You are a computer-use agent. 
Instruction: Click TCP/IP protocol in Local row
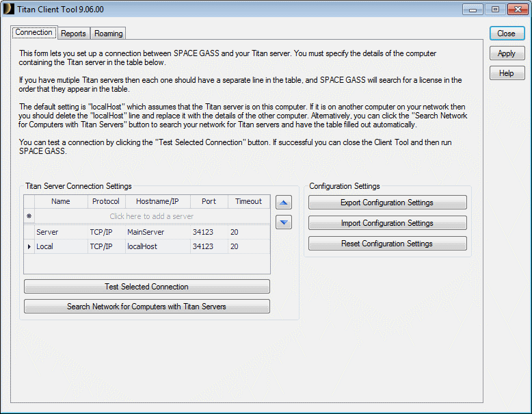click(x=107, y=246)
